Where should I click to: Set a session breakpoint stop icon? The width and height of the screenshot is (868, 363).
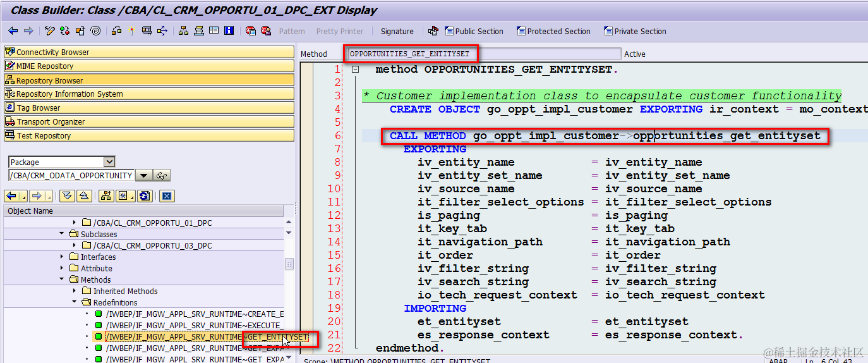tap(250, 31)
